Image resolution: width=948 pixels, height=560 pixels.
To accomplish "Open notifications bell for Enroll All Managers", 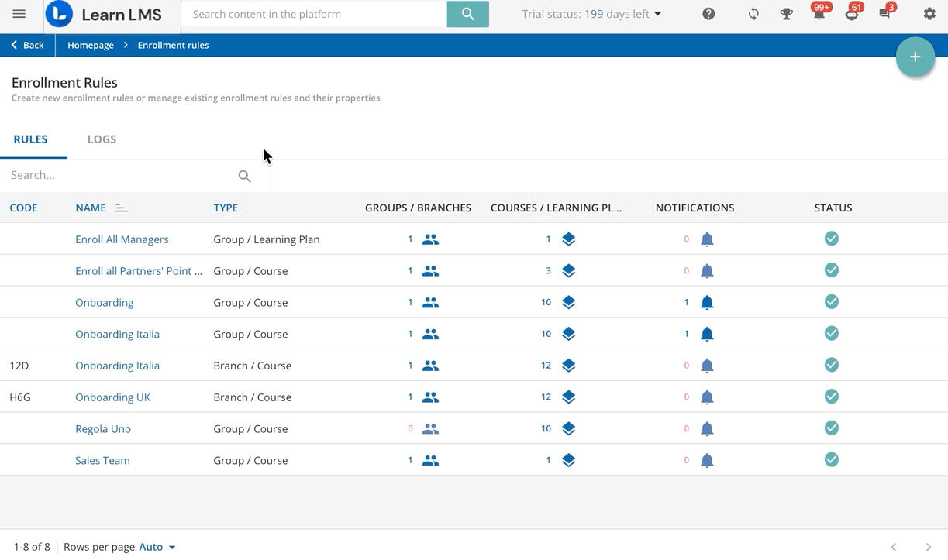I will [707, 239].
